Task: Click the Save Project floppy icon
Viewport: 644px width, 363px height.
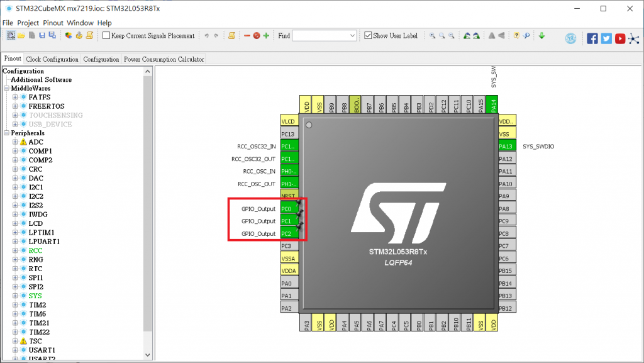Action: (x=42, y=36)
